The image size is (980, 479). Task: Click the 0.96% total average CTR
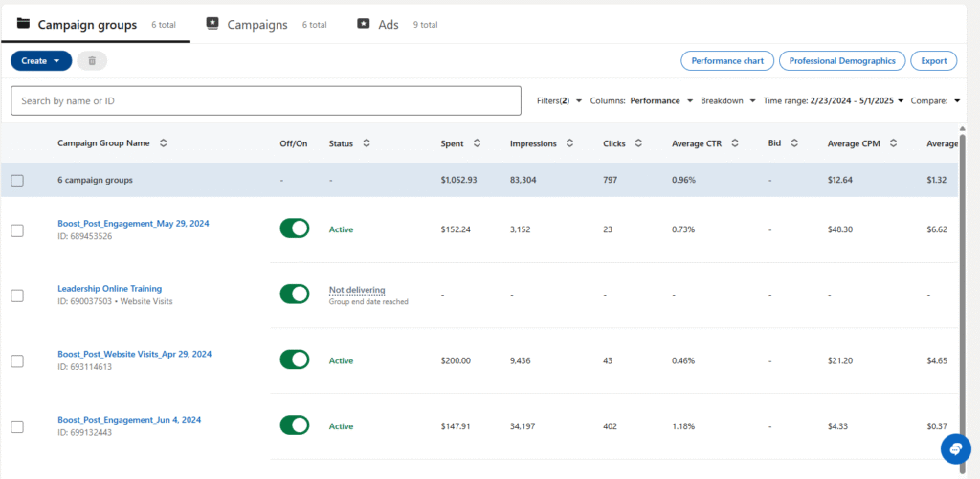[683, 180]
